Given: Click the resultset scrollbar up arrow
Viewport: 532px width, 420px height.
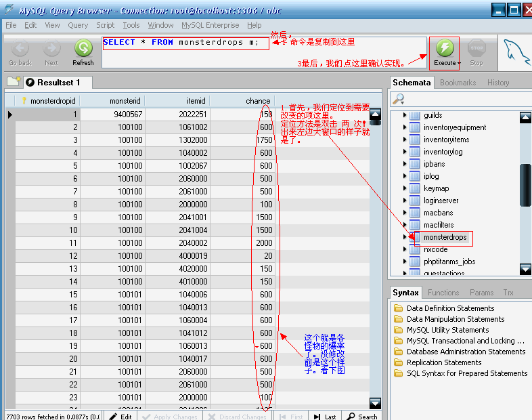Looking at the screenshot, I should 375,114.
